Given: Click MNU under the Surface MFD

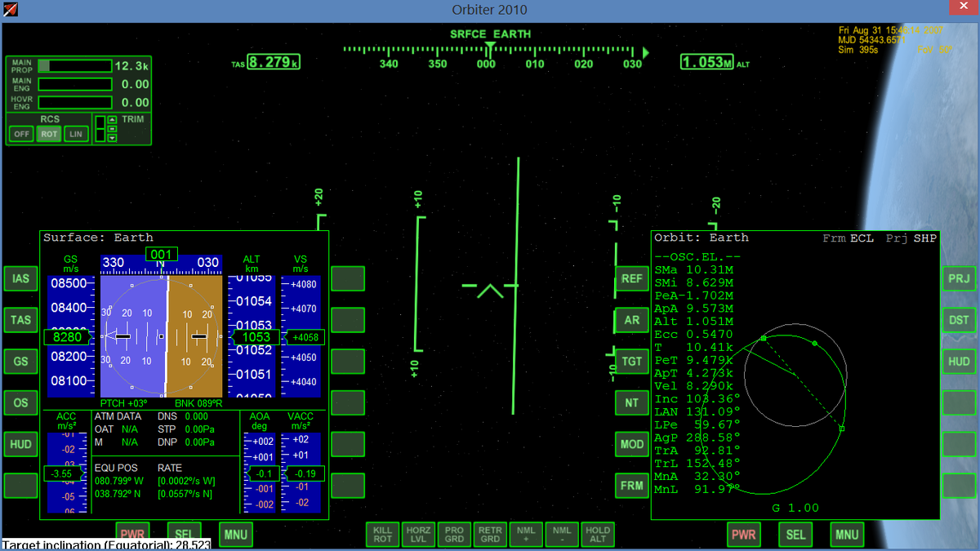Looking at the screenshot, I should coord(235,535).
